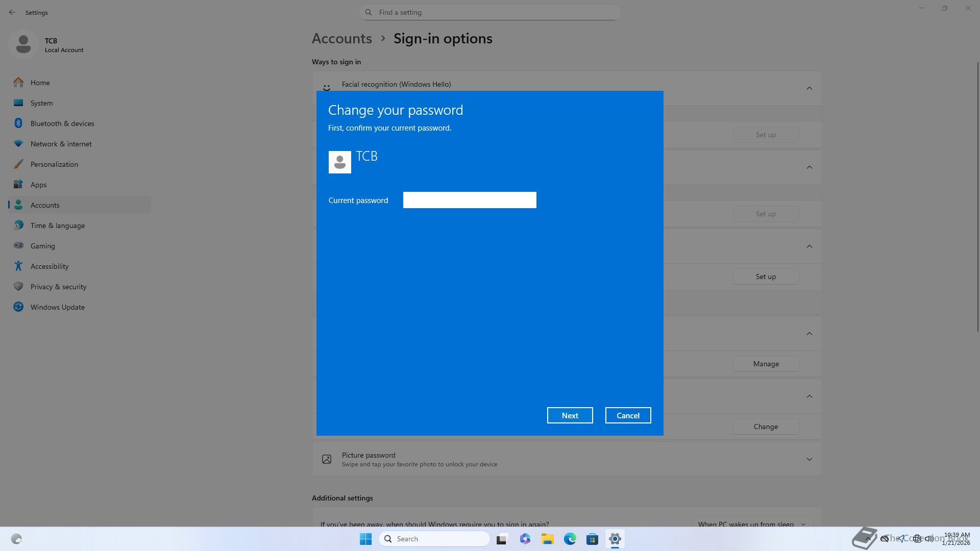
Task: Click the Network & internet wifi icon
Action: coord(18,144)
